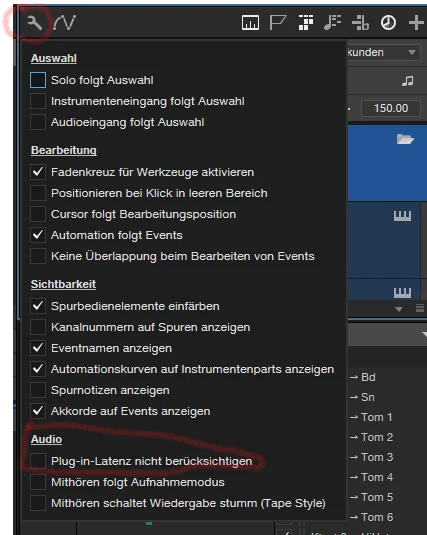Image resolution: width=427 pixels, height=535 pixels.
Task: Enable Keine Überlappung beim Bearbeiten von Events
Action: (x=38, y=256)
